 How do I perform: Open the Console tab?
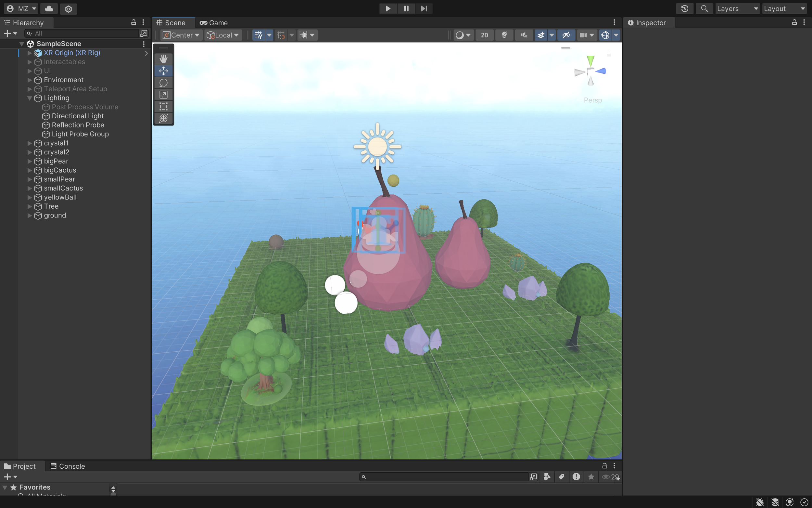pos(71,466)
